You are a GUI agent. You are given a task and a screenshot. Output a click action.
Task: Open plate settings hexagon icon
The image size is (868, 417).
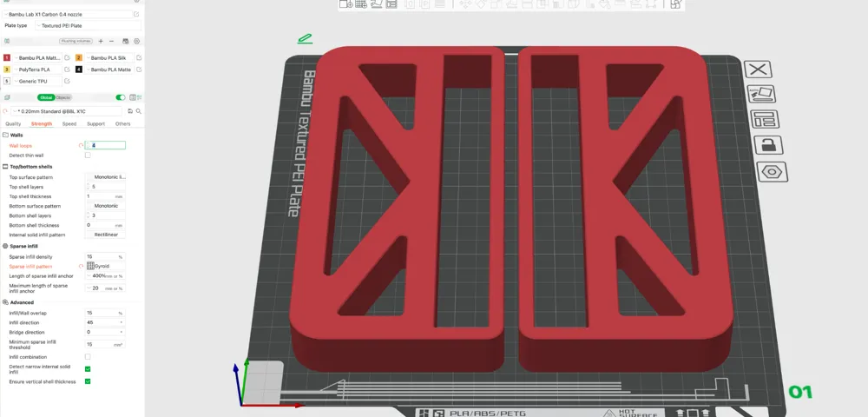tap(772, 172)
